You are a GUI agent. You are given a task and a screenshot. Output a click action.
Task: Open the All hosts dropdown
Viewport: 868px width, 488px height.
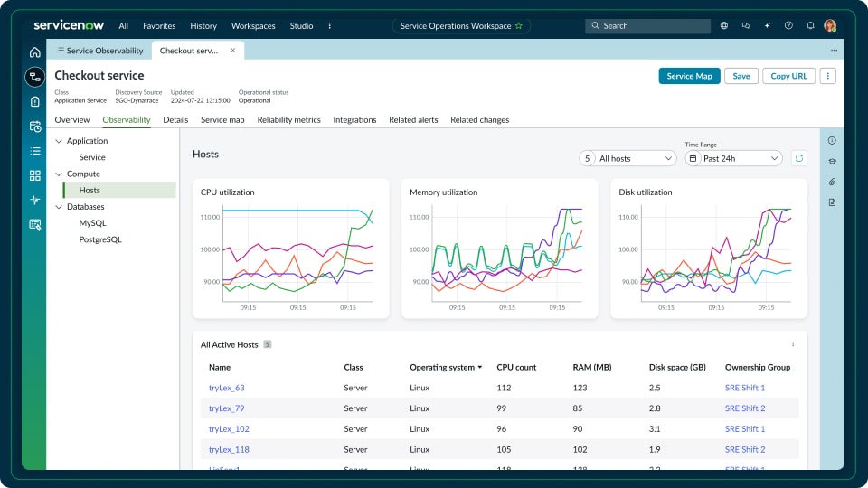[x=627, y=158]
